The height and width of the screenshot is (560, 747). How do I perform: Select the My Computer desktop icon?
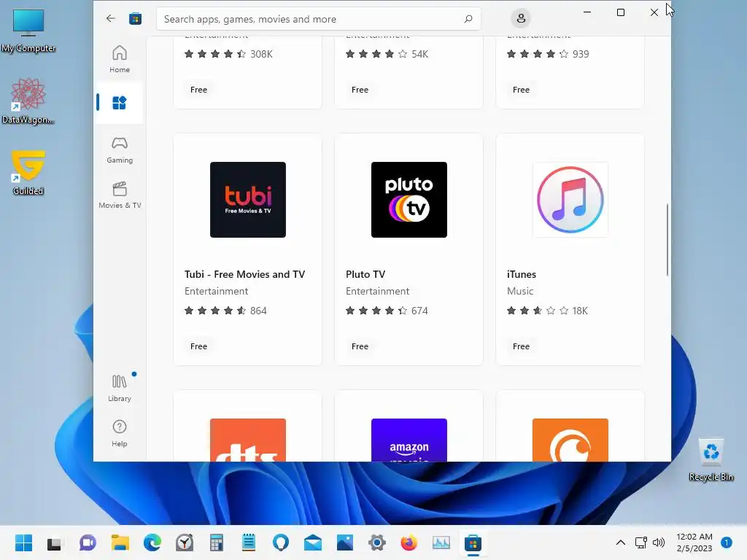pos(28,31)
